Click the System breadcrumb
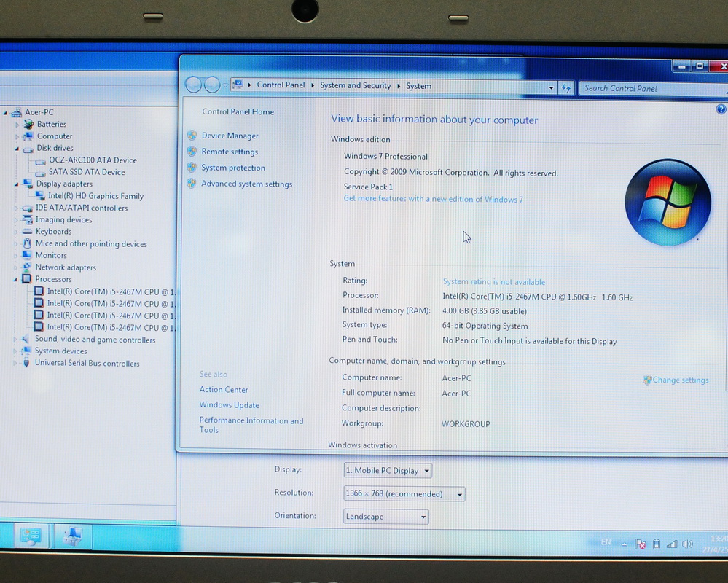728x583 pixels. click(419, 86)
